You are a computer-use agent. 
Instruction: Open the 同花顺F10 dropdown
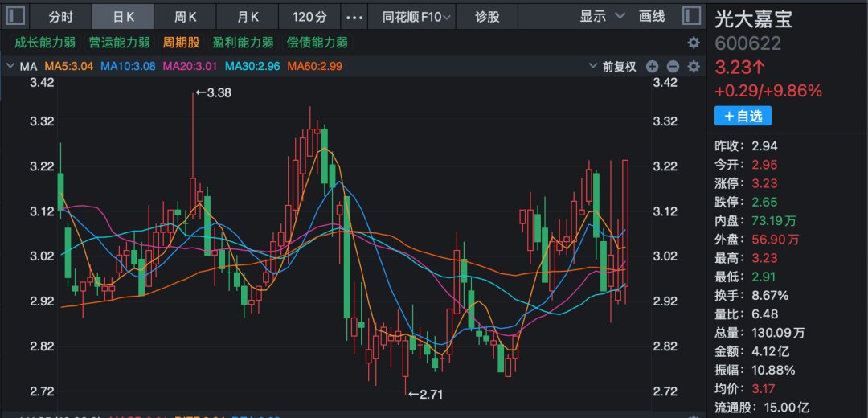click(416, 17)
